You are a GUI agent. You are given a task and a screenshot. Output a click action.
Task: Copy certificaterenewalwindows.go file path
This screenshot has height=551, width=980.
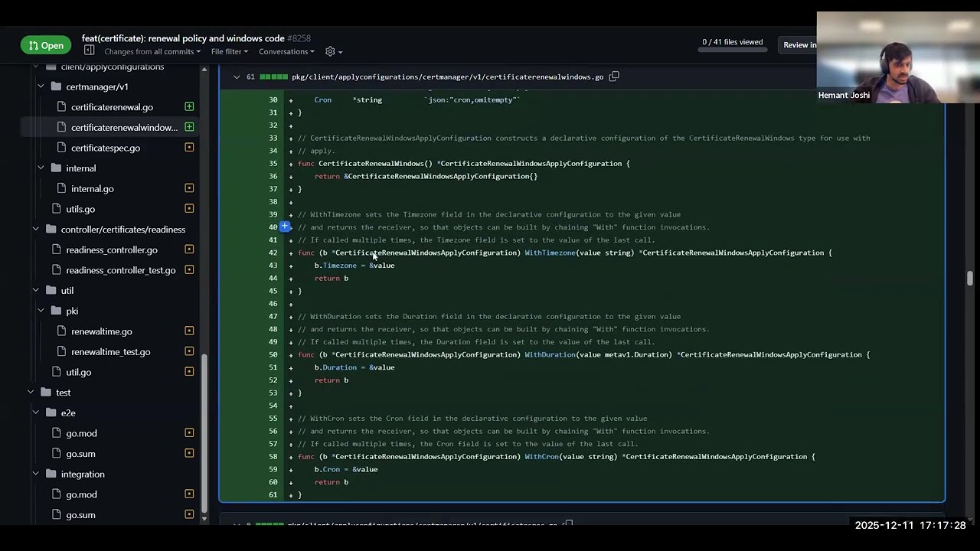pos(613,77)
